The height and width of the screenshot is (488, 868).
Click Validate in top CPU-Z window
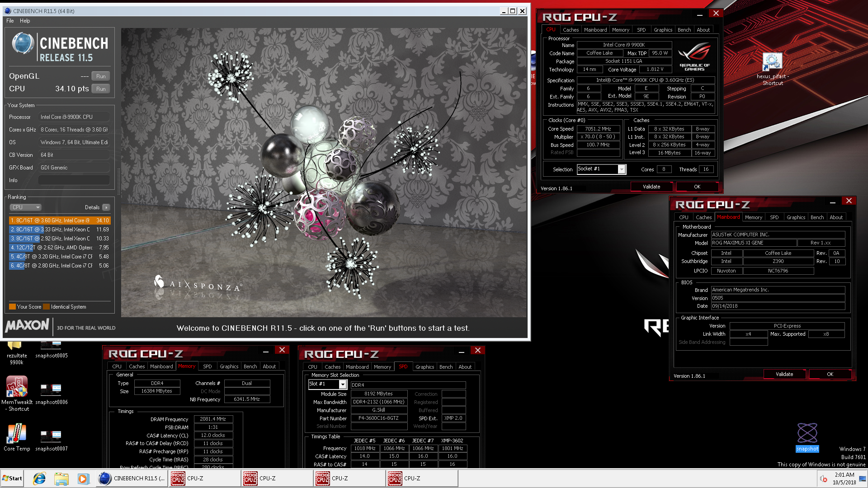[651, 187]
